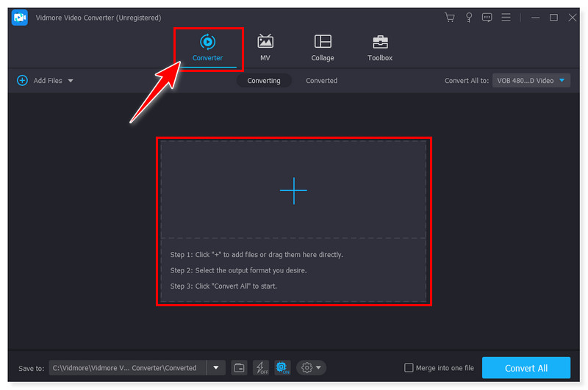Click the Vidmore app logo
The width and height of the screenshot is (588, 390).
(x=20, y=18)
